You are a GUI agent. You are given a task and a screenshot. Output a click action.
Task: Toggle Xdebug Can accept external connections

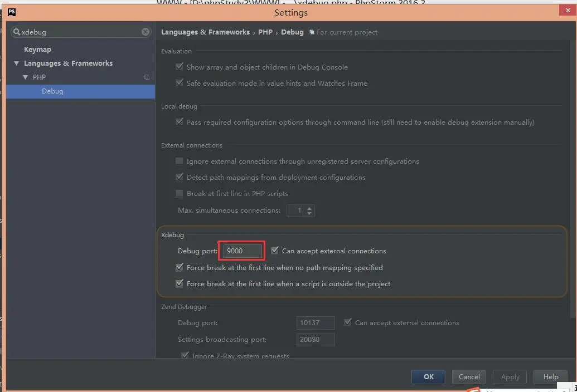click(x=275, y=251)
